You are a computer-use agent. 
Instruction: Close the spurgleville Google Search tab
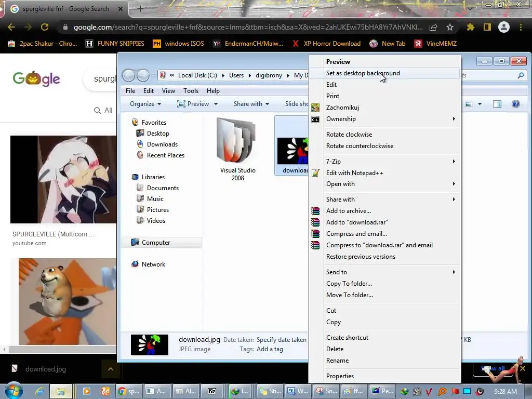click(x=121, y=9)
